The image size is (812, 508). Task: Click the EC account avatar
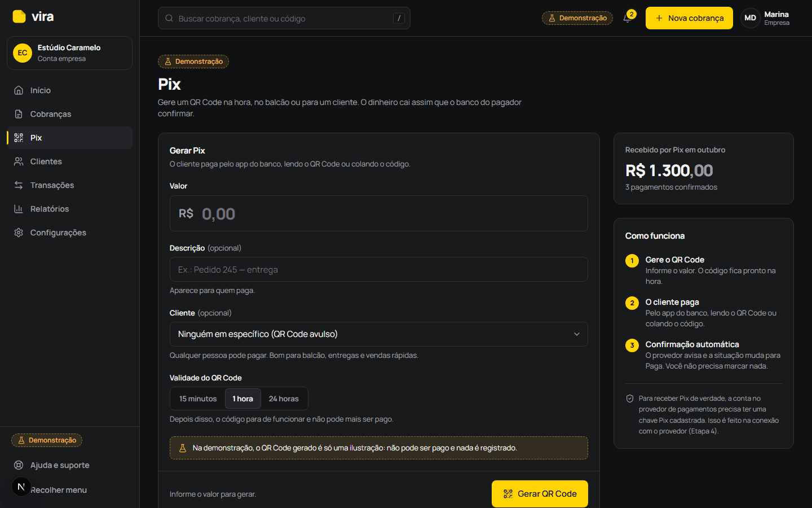click(x=23, y=53)
